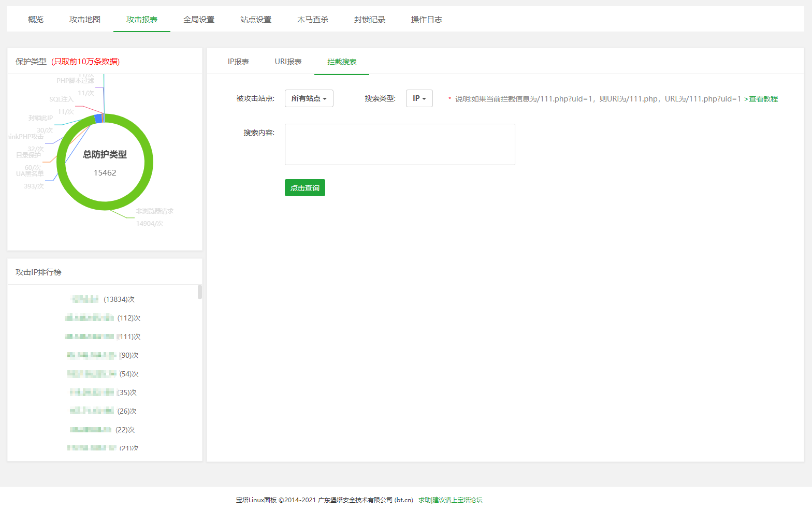
Task: Click the 点击查询 button
Action: [305, 188]
